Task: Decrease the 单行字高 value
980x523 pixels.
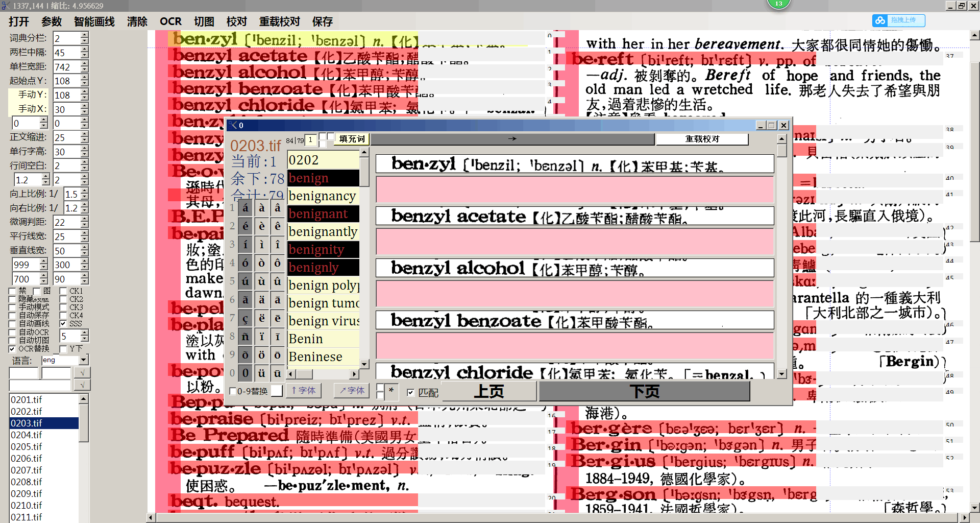Action: click(x=85, y=155)
